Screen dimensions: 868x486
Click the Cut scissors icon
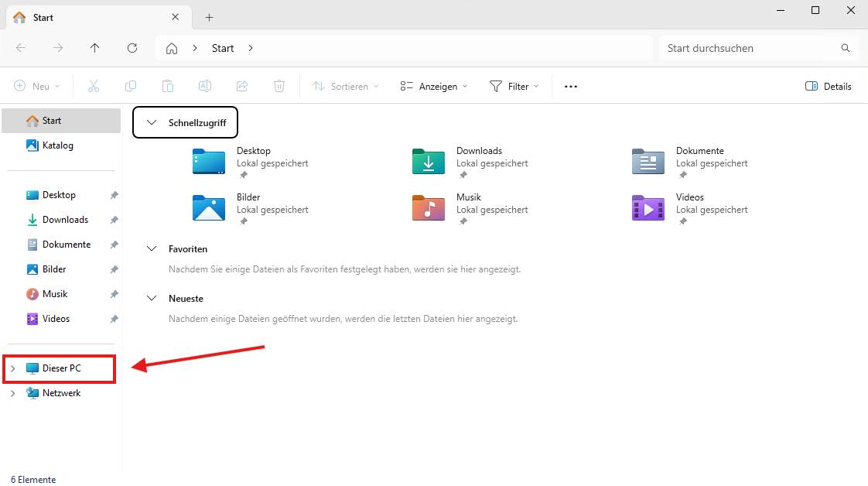tap(94, 86)
